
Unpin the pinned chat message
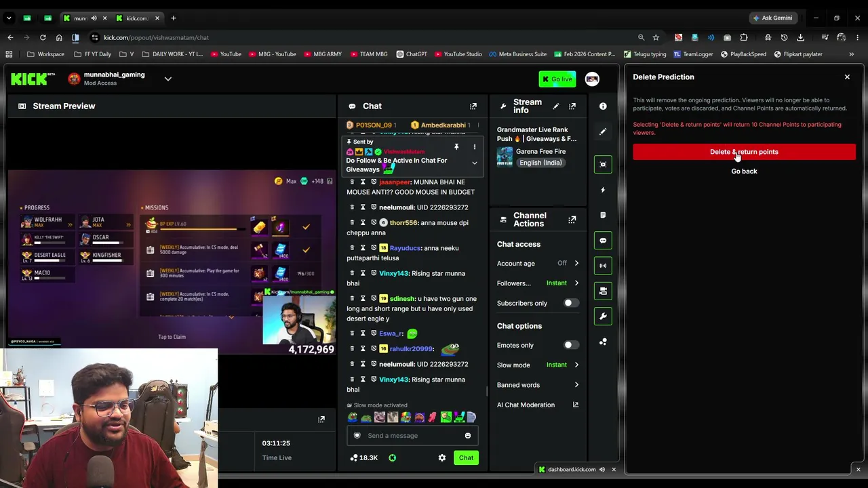pyautogui.click(x=456, y=147)
